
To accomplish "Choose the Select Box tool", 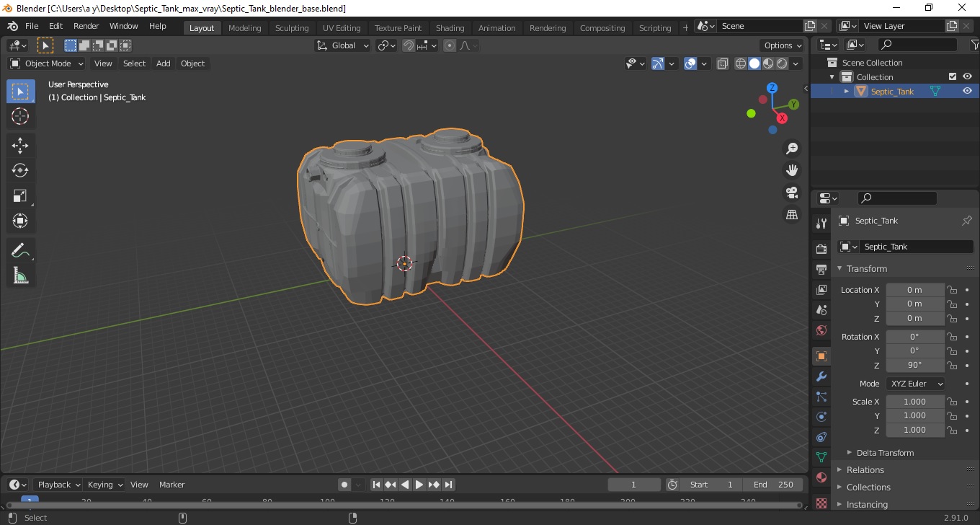I will pyautogui.click(x=20, y=91).
